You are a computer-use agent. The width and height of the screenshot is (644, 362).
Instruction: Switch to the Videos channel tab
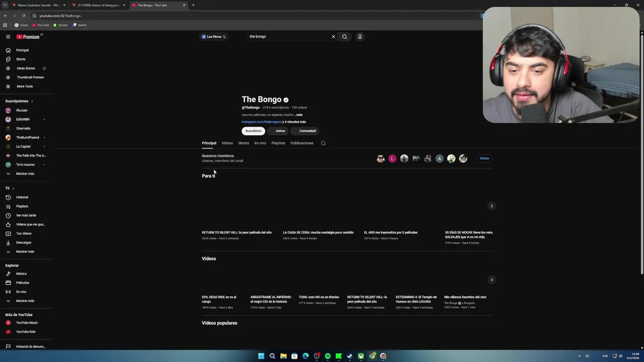(227, 143)
